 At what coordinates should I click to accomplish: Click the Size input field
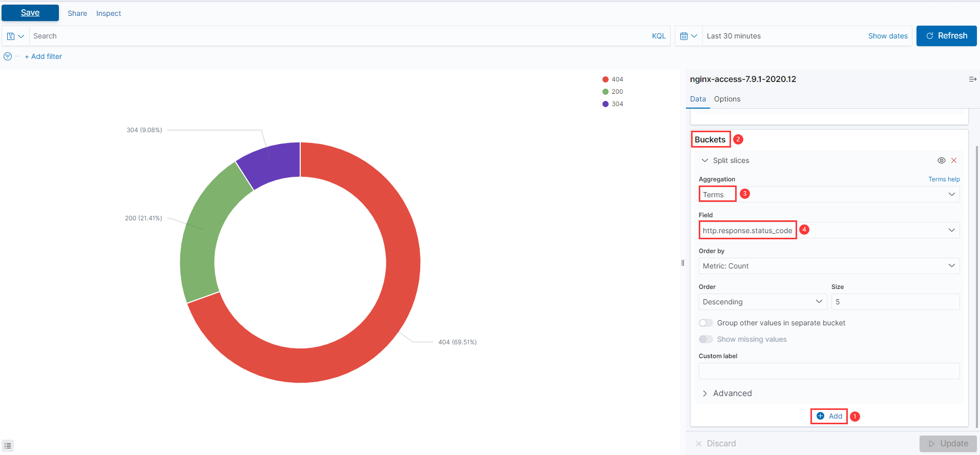pos(895,302)
